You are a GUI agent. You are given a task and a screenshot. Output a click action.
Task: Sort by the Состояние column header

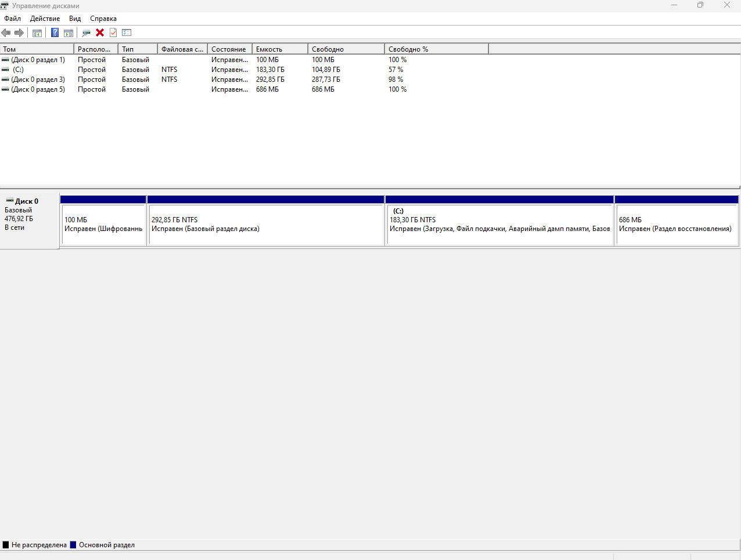coord(230,49)
